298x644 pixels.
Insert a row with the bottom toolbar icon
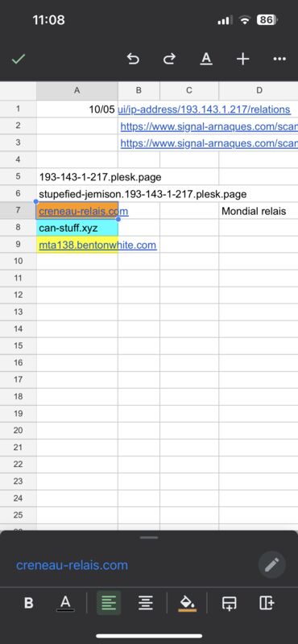(229, 603)
